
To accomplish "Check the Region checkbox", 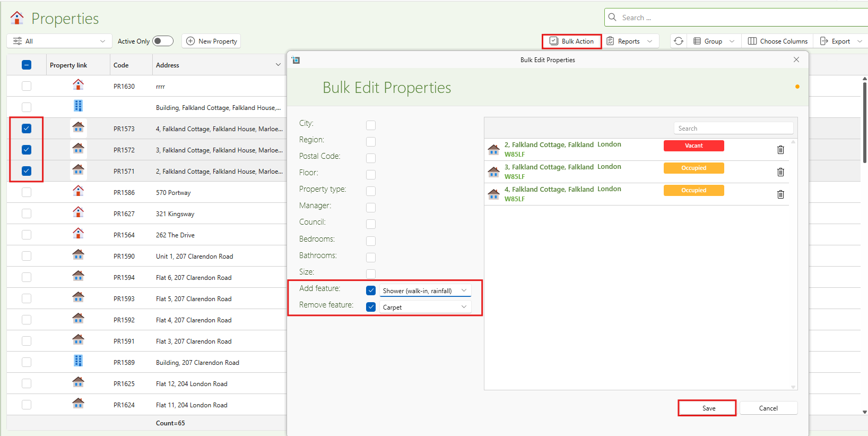I will point(371,142).
